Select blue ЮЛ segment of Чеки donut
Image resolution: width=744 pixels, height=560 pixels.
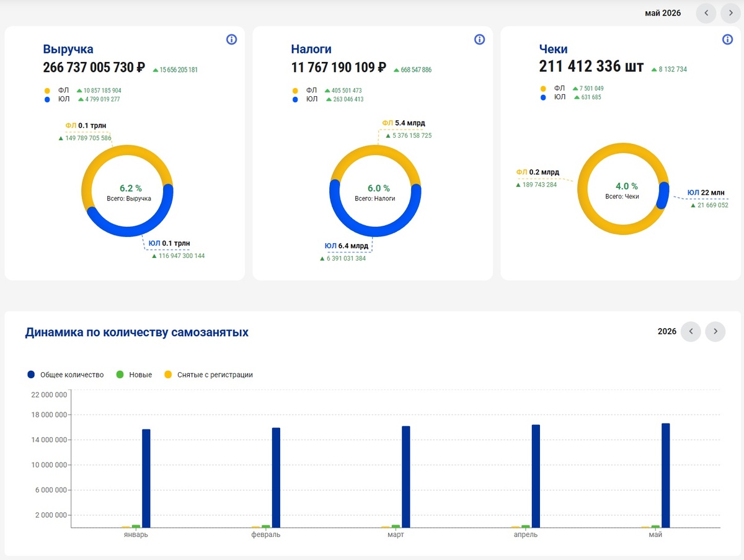[663, 195]
